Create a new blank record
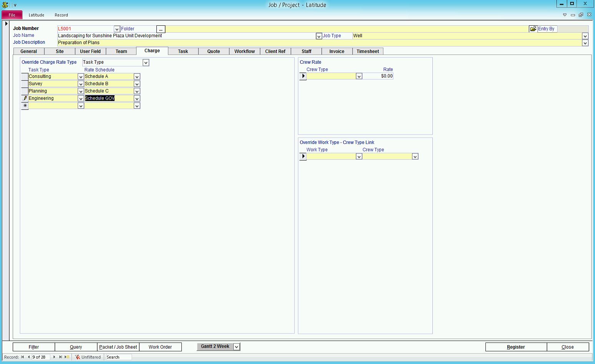 (x=67, y=357)
